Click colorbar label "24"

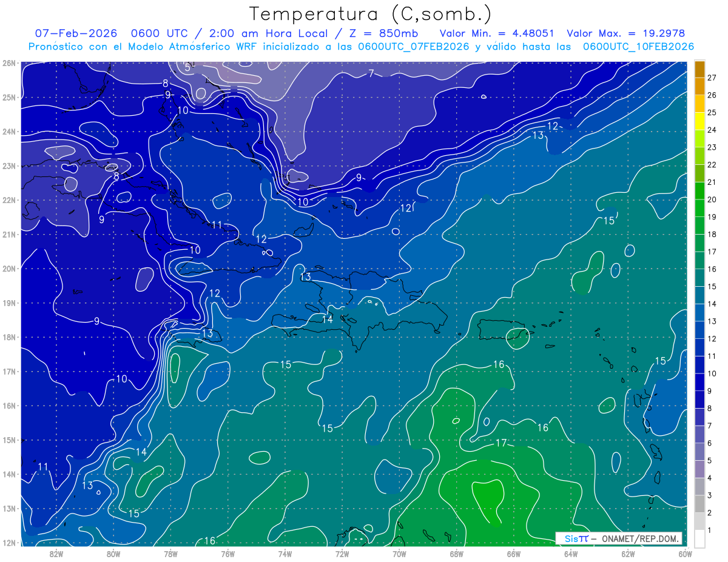712,130
